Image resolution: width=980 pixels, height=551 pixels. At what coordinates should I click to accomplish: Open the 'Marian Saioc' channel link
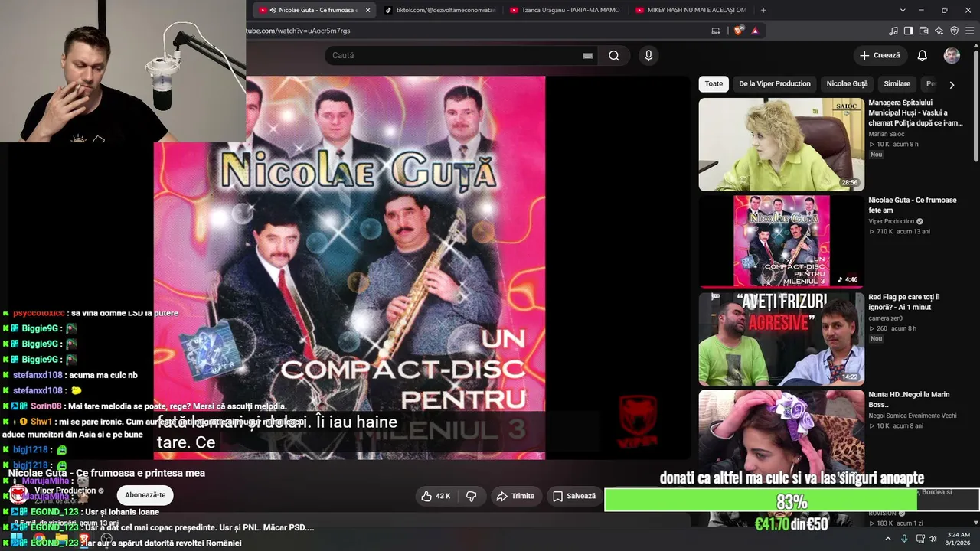coord(887,135)
